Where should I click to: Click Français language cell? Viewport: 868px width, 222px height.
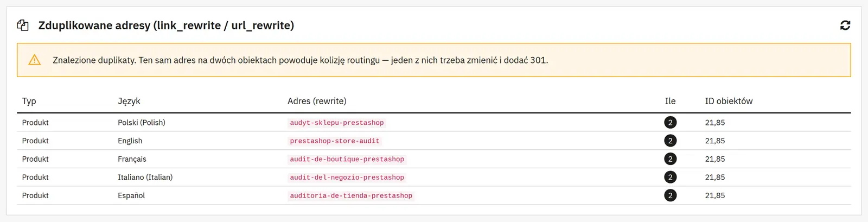click(x=132, y=159)
